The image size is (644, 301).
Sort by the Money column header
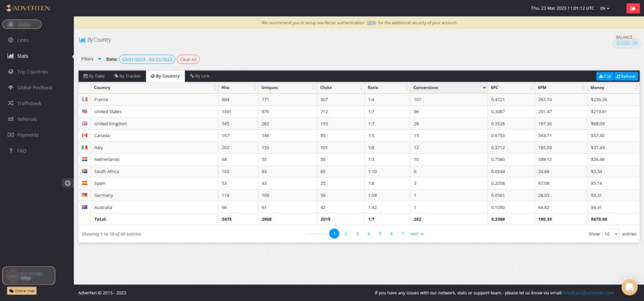(614, 88)
